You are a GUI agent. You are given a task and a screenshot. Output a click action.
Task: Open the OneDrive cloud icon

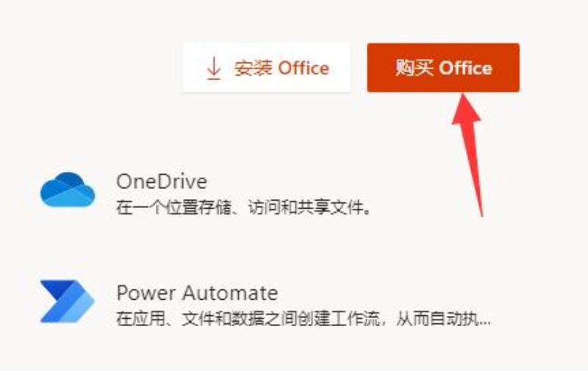coord(68,190)
